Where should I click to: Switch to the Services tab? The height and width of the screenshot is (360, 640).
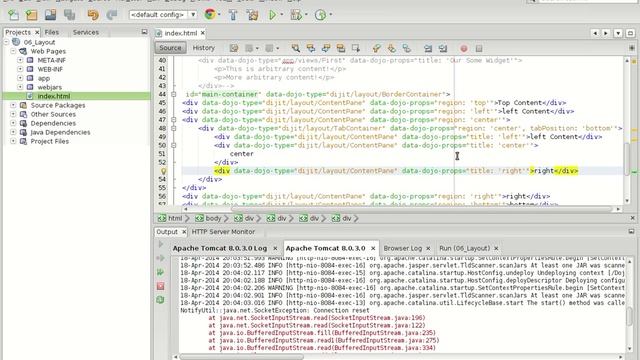click(86, 32)
